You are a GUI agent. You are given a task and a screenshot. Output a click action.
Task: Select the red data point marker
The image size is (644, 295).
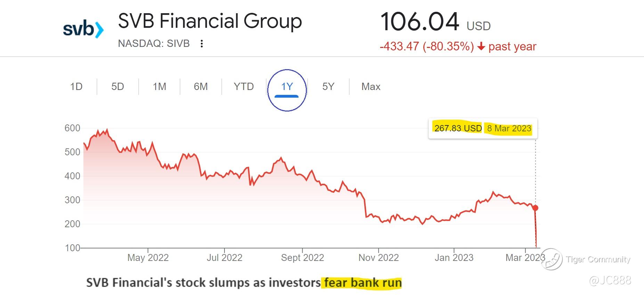point(535,208)
